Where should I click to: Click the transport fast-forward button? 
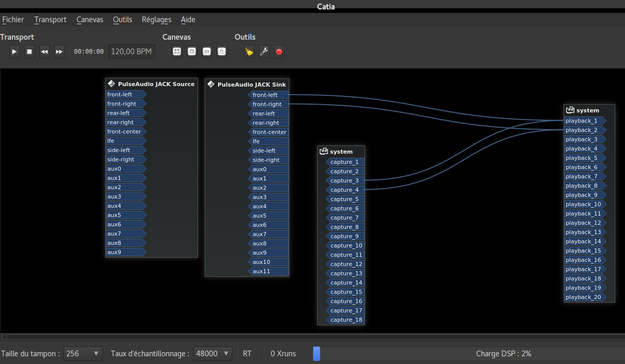click(59, 52)
